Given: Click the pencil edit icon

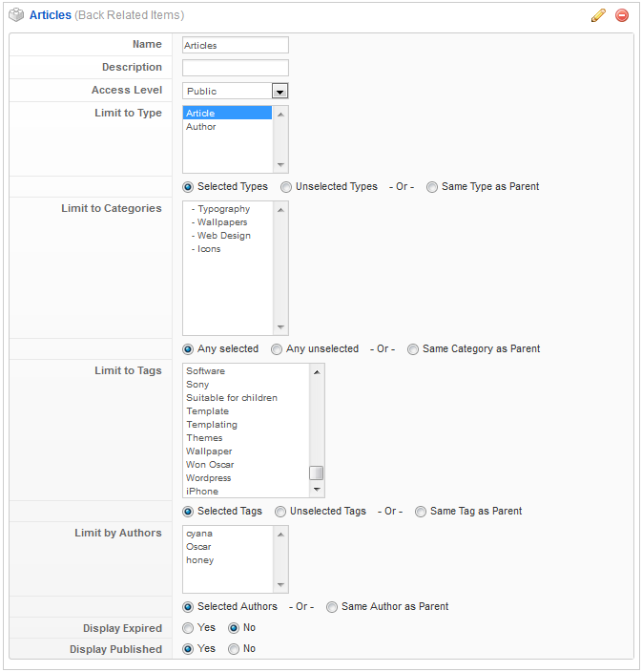Looking at the screenshot, I should pyautogui.click(x=598, y=15).
